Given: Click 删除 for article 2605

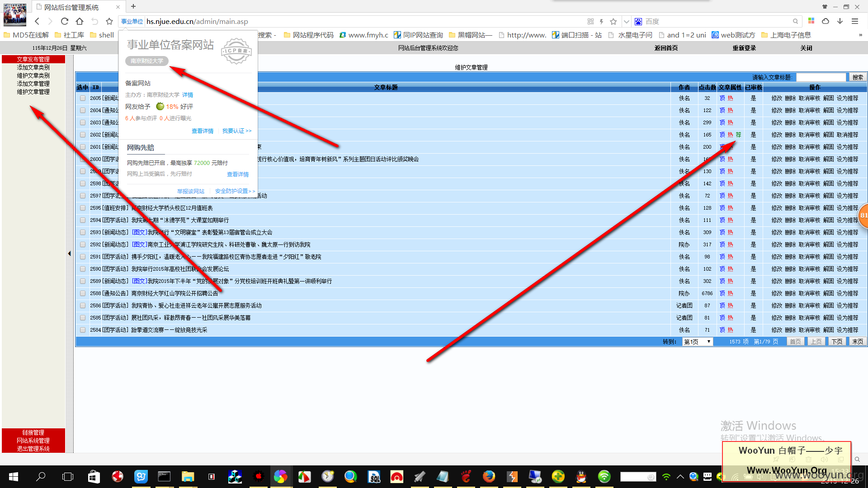Looking at the screenshot, I should [790, 98].
